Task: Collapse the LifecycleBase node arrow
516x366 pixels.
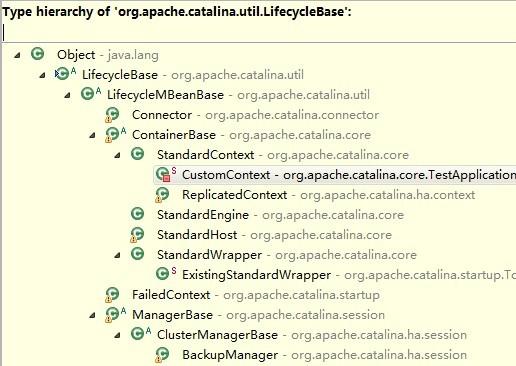Action: pos(42,75)
